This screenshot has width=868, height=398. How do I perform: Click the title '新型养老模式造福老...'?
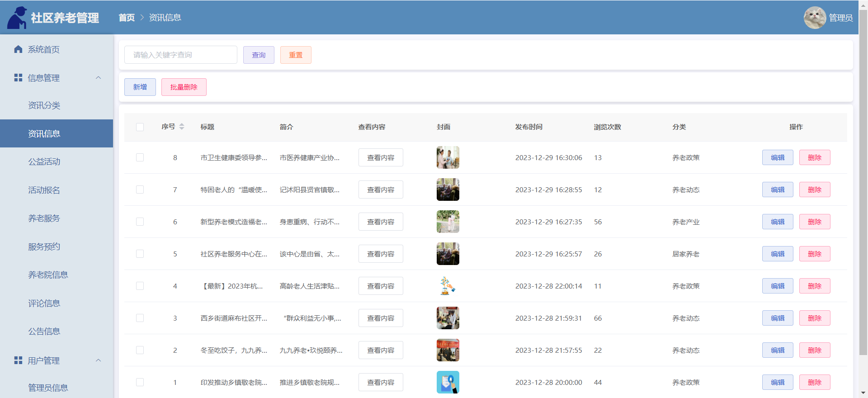point(234,222)
